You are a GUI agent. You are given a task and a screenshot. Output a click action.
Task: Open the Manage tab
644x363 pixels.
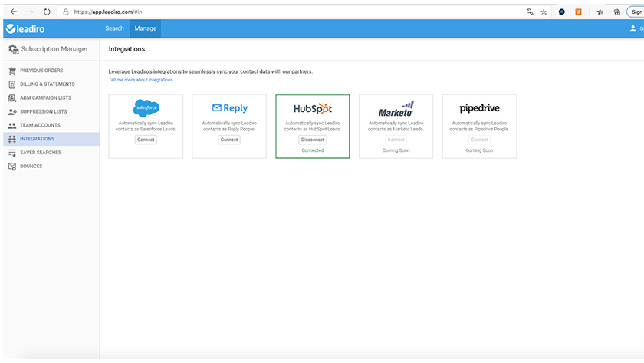146,28
